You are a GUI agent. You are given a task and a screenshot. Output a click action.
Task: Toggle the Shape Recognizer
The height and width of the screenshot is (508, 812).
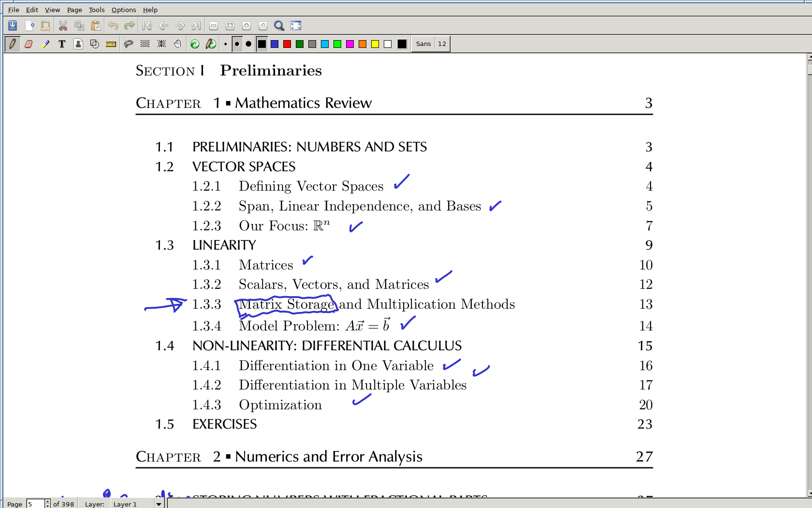(x=95, y=44)
